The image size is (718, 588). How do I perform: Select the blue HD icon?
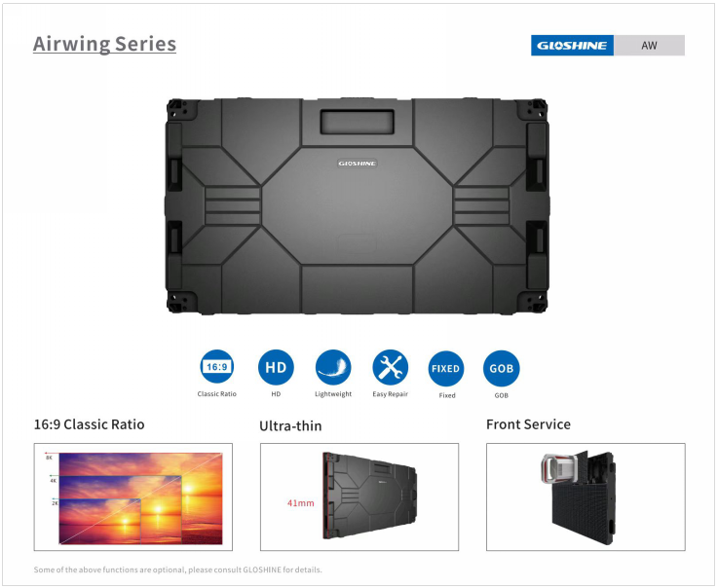click(x=276, y=367)
